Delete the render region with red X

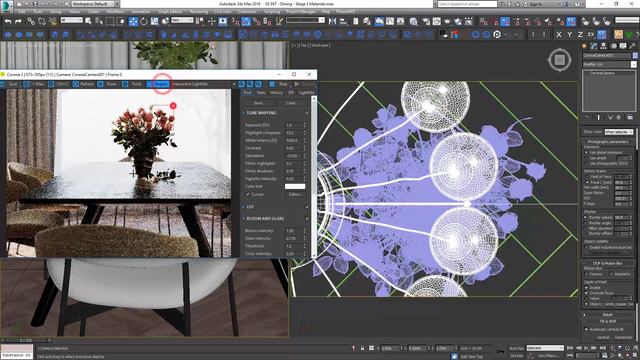click(173, 106)
